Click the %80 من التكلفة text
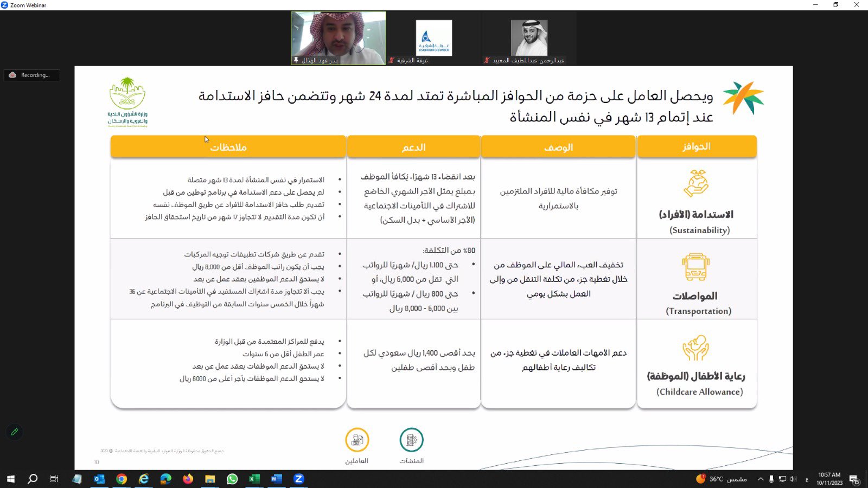This screenshot has height=488, width=868. click(449, 251)
